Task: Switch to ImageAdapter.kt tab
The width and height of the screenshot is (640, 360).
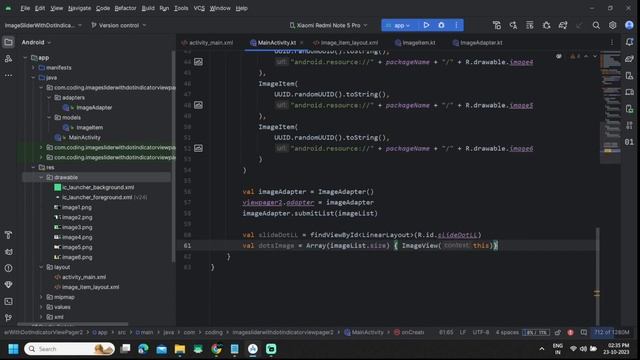Action: point(478,42)
